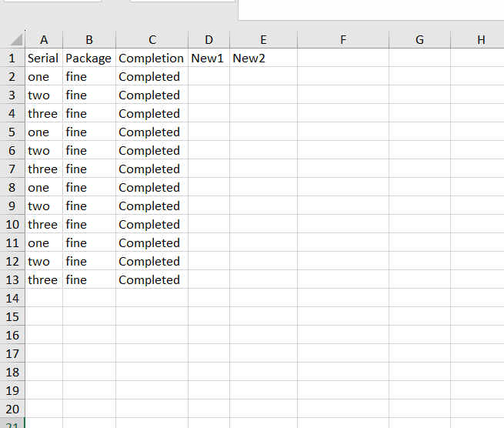Click Completed cell in row 13
This screenshot has width=504, height=428.
152,279
